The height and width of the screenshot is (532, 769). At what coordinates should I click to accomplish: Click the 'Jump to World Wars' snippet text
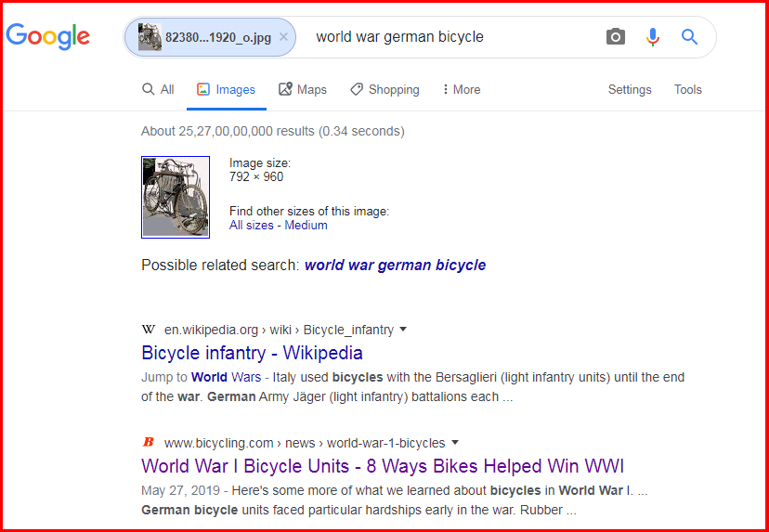(202, 378)
